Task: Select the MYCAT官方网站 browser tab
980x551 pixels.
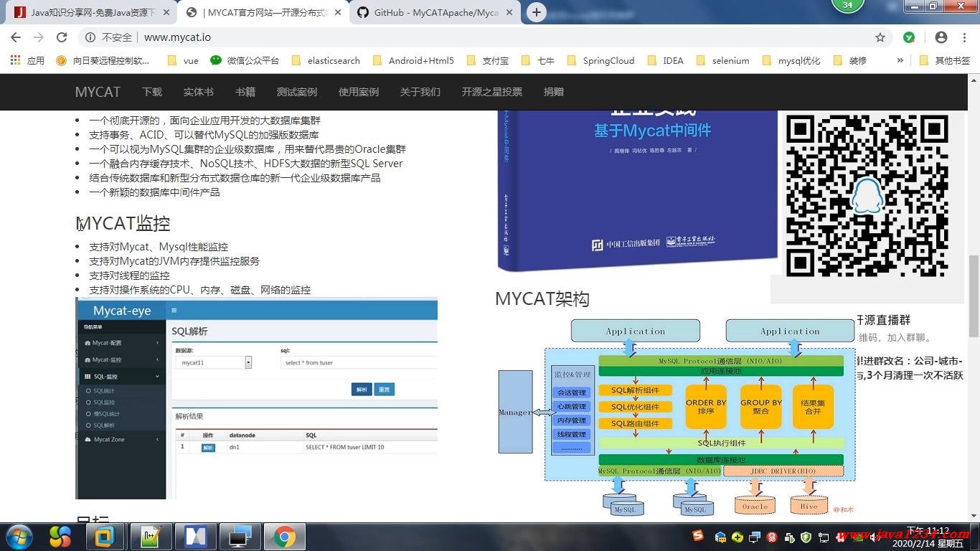Action: (263, 13)
